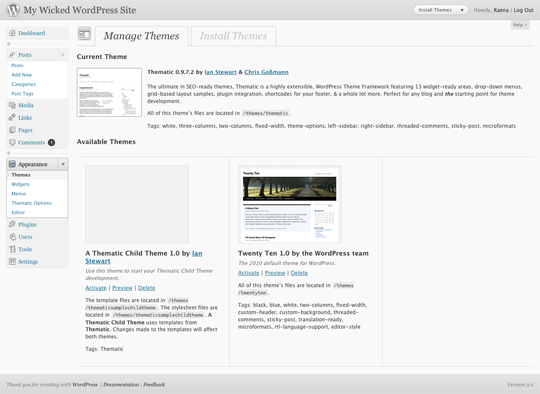The image size is (540, 394).
Task: Open the Posts submenu item
Action: 18,65
